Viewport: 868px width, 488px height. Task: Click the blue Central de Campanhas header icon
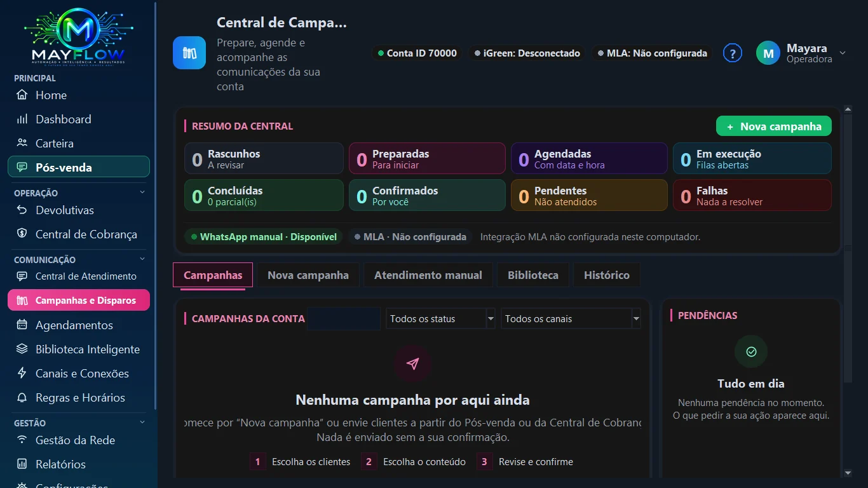pyautogui.click(x=189, y=53)
